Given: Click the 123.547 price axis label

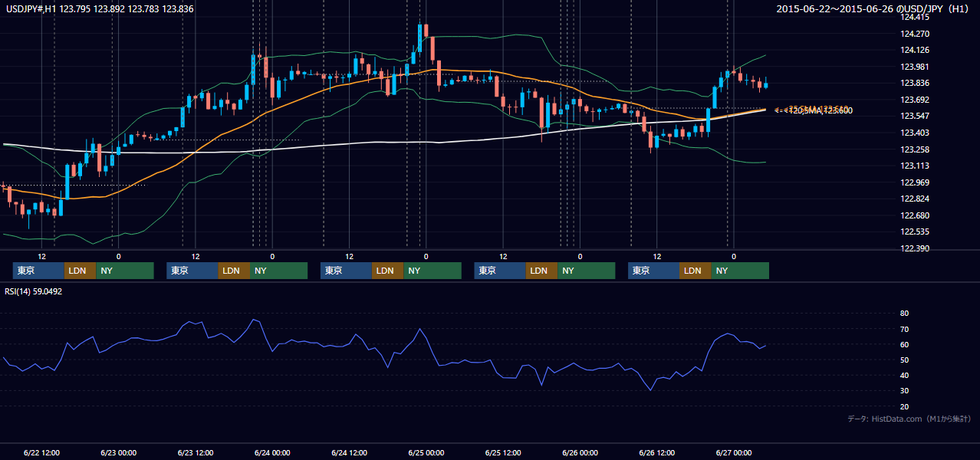Looking at the screenshot, I should point(916,117).
